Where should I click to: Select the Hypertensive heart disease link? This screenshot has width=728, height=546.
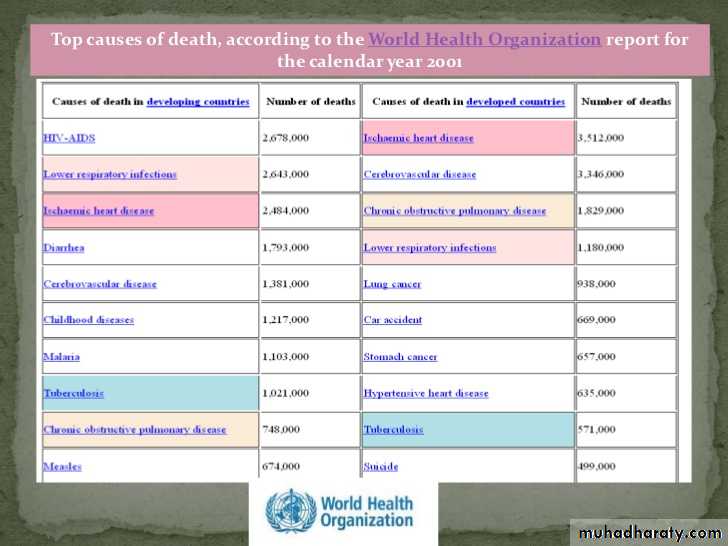(426, 394)
